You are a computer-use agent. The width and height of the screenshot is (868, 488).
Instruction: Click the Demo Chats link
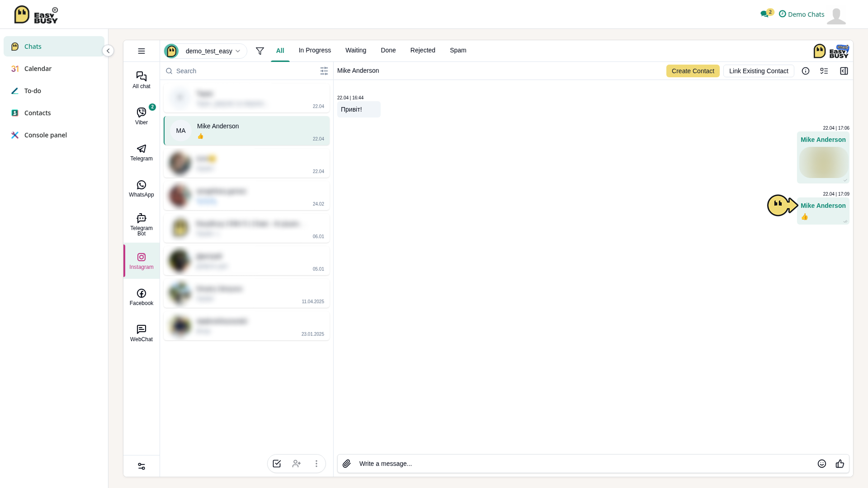coord(802,14)
